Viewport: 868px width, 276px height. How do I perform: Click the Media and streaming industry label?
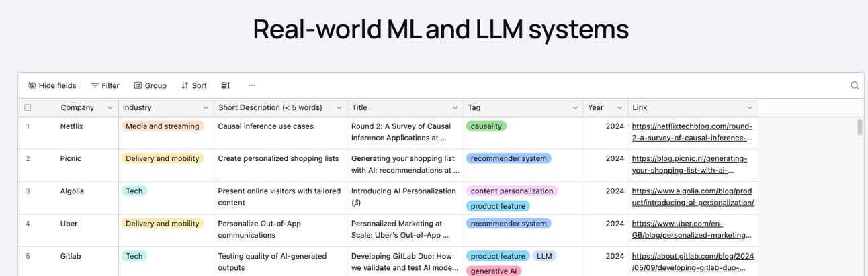pyautogui.click(x=163, y=126)
